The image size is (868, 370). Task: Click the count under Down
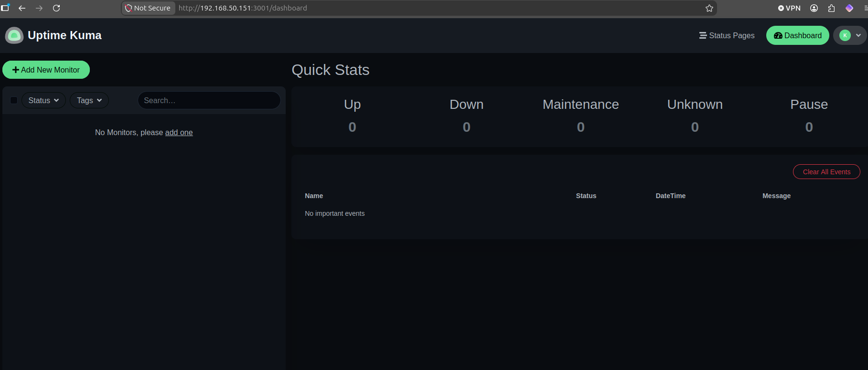(x=467, y=127)
